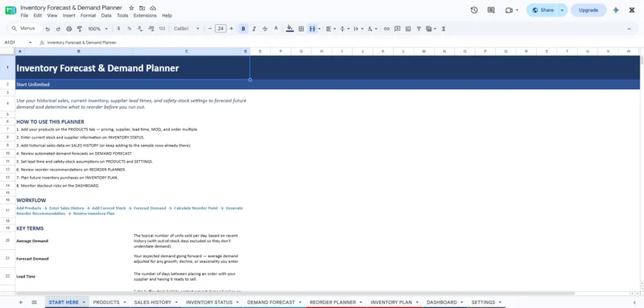Viewport: 644px width, 308px height.
Task: Open the comments panel icon
Action: click(491, 10)
